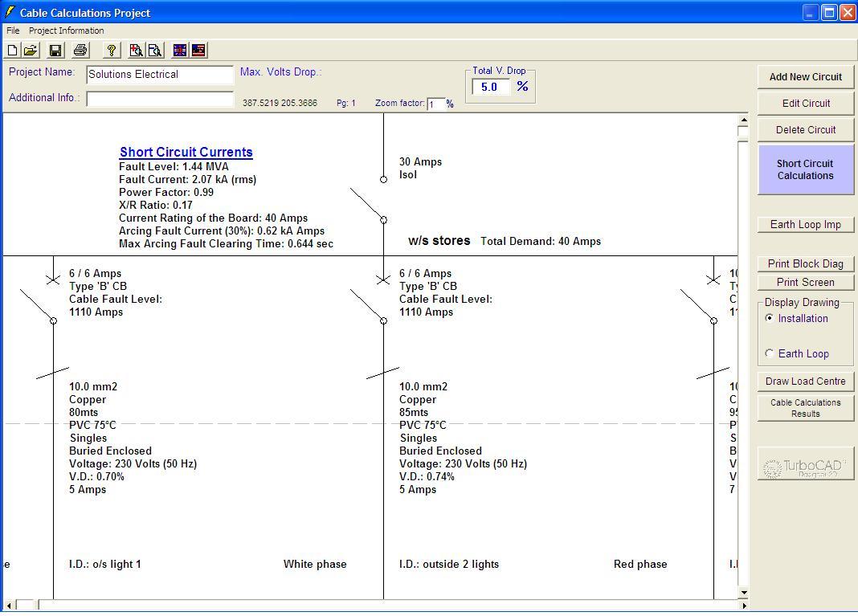Click 'Red phase' label
The height and width of the screenshot is (616, 858).
point(640,564)
